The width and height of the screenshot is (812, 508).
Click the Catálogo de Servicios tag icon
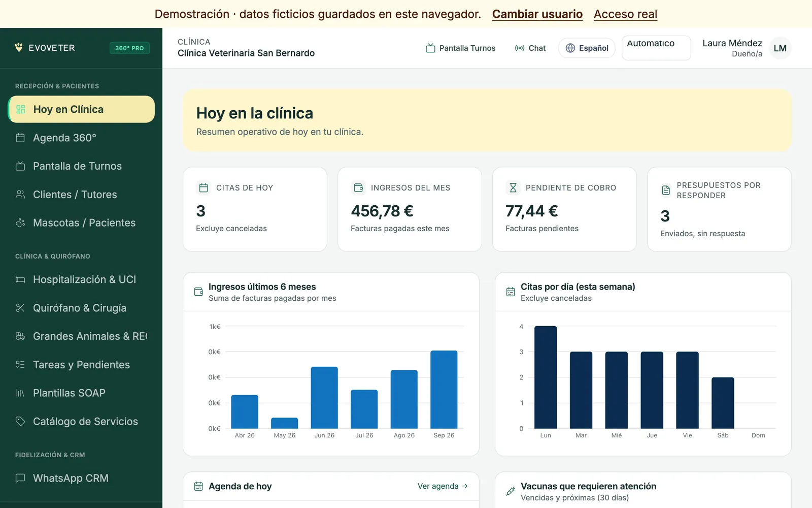coord(20,421)
